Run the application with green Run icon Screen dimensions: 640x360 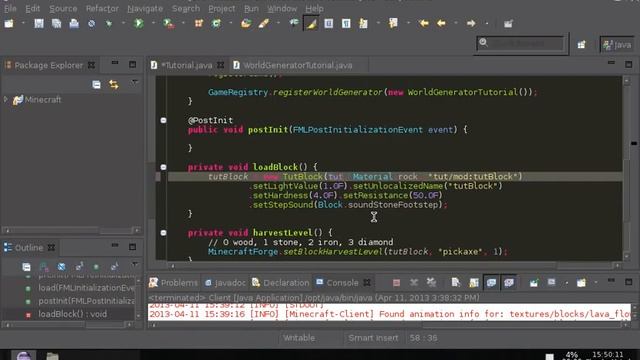139,24
